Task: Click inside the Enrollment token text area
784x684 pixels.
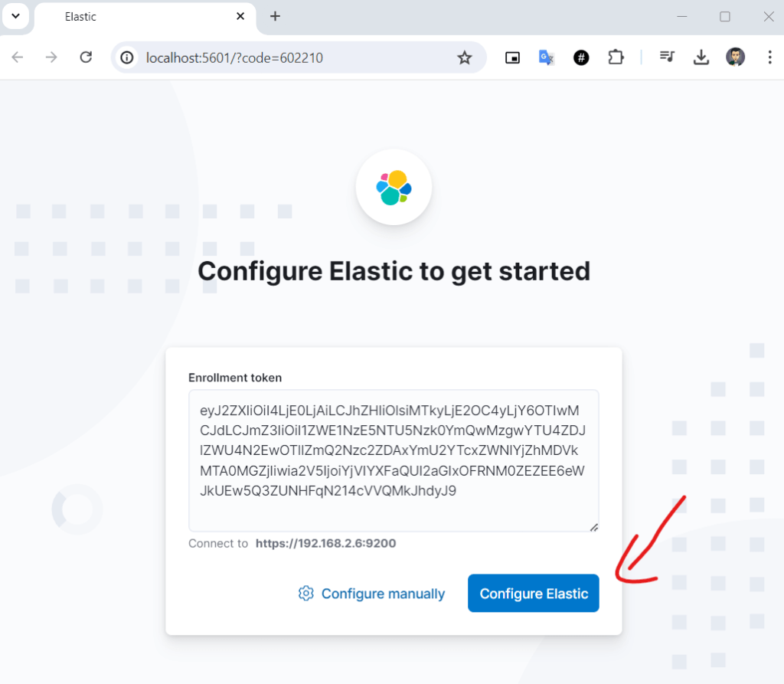Action: [393, 460]
